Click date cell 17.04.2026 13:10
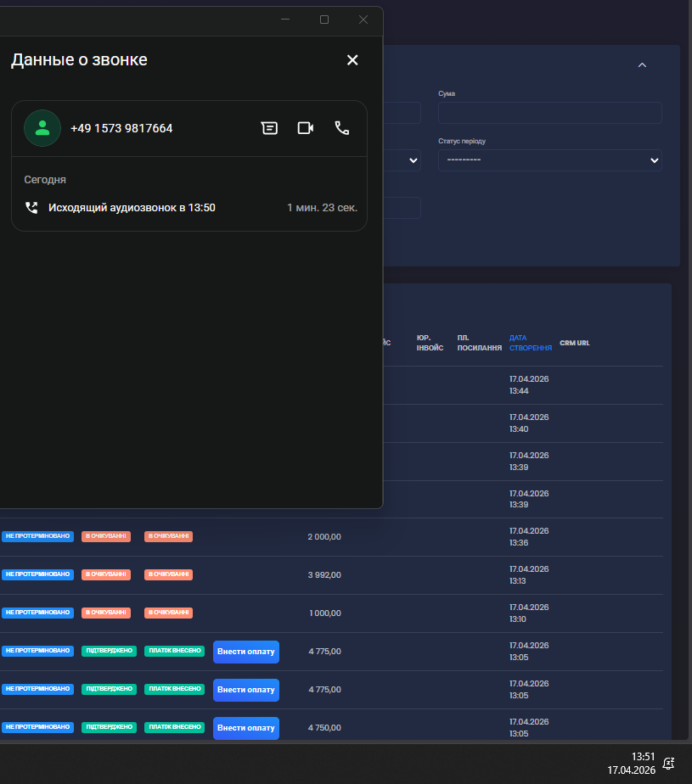This screenshot has height=784, width=692. coord(529,613)
